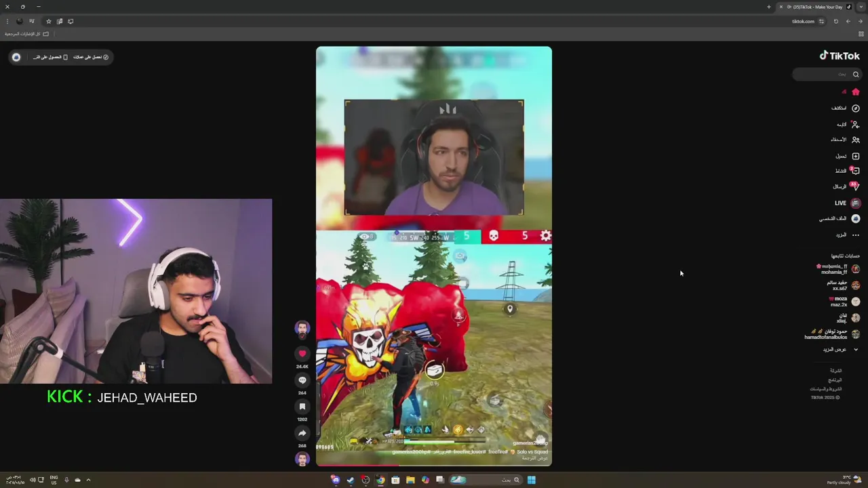The width and height of the screenshot is (868, 488).
Task: Open the Program footer link
Action: tap(835, 380)
